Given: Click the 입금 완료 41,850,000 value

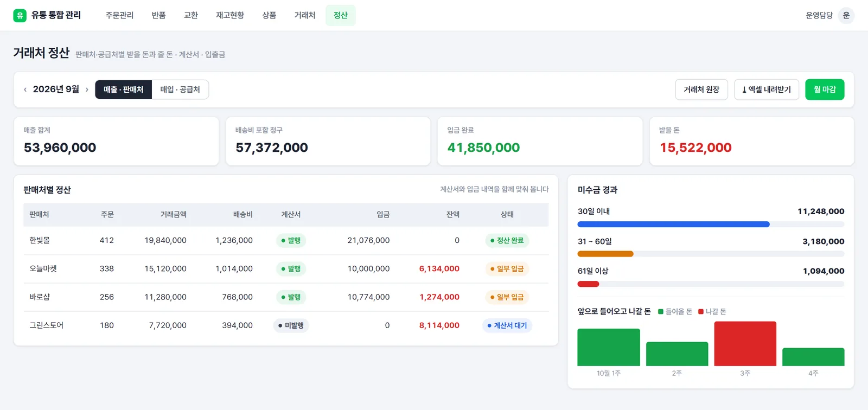Looking at the screenshot, I should click(x=483, y=148).
